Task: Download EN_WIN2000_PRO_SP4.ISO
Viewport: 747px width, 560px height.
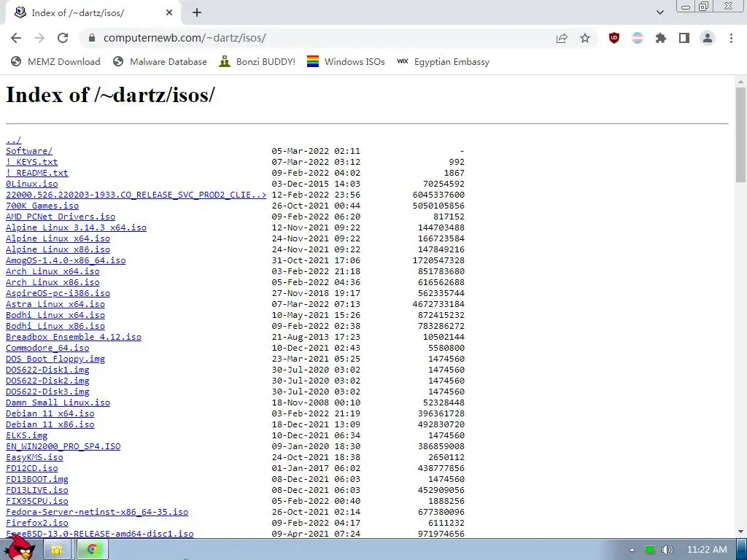Action: point(63,447)
